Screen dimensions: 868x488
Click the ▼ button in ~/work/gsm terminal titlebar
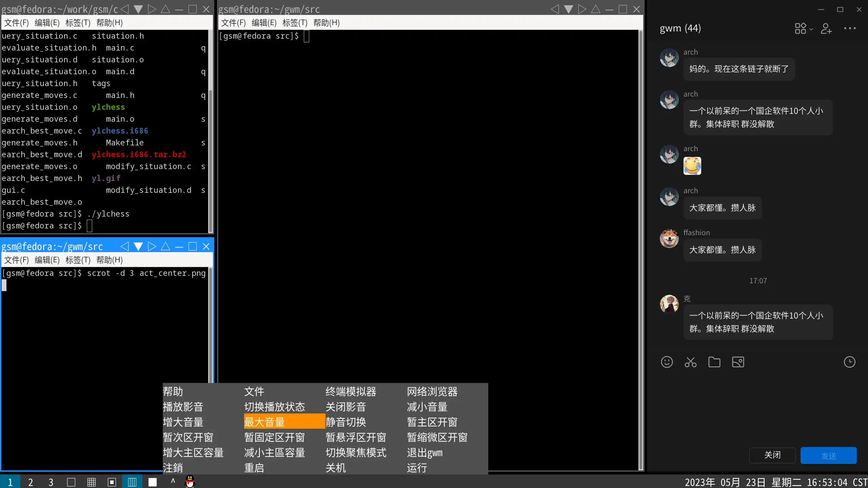(138, 9)
